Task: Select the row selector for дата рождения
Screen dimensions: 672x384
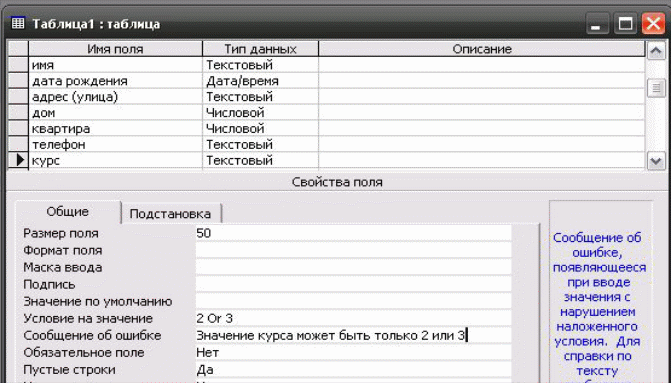Action: click(19, 81)
